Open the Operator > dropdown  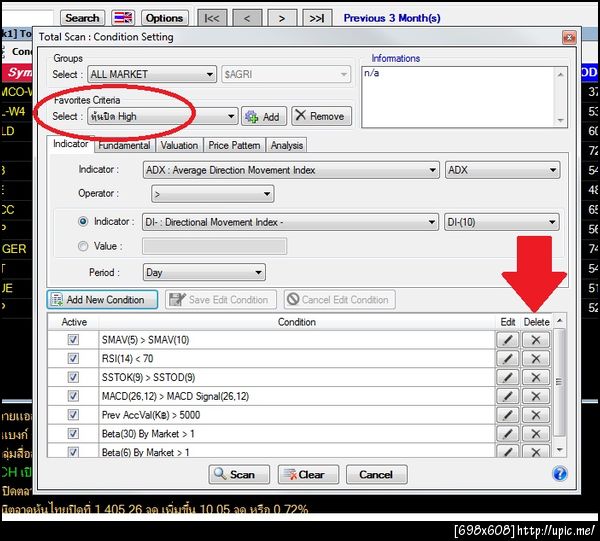tap(213, 194)
